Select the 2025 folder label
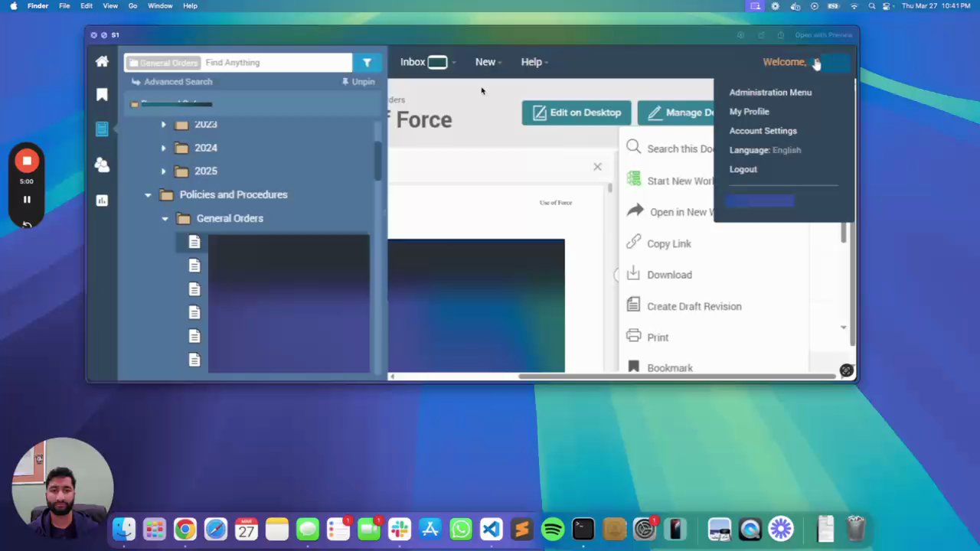 coord(205,171)
